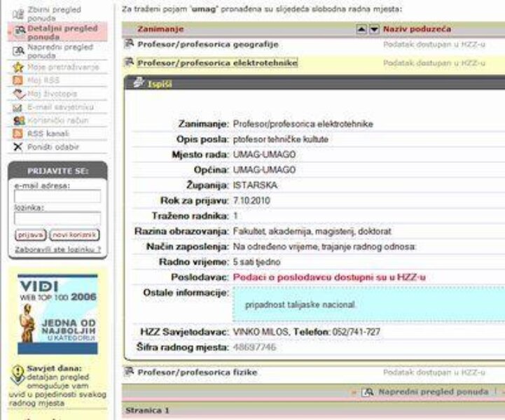Expand the Profesor/profesorica geografije listing
Viewport: 505px width, 420px height.
click(207, 44)
